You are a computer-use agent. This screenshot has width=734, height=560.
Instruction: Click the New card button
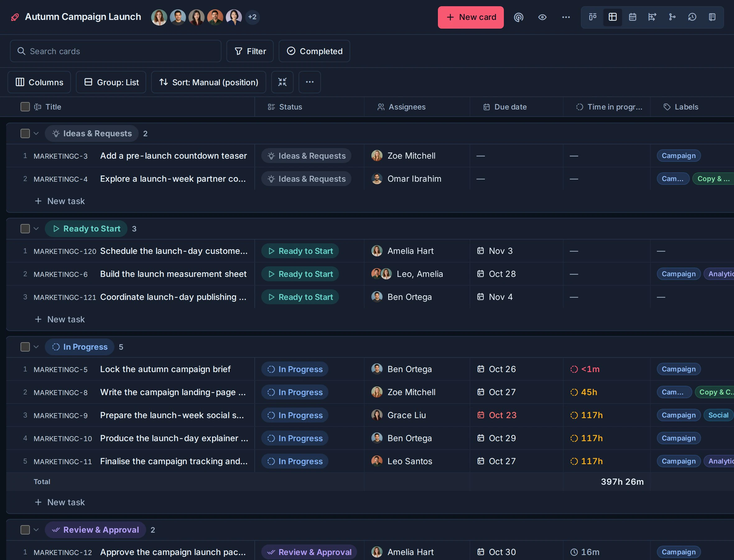click(471, 17)
